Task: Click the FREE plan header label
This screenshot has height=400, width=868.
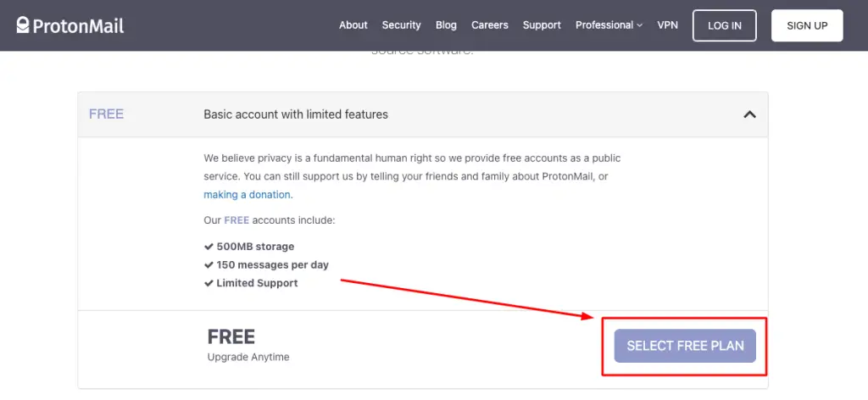Action: coord(106,114)
